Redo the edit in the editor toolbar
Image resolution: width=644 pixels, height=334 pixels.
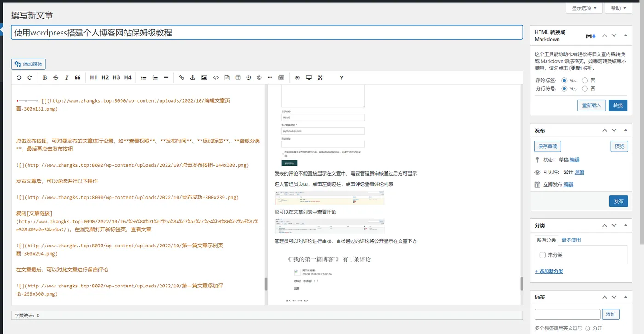pos(30,77)
